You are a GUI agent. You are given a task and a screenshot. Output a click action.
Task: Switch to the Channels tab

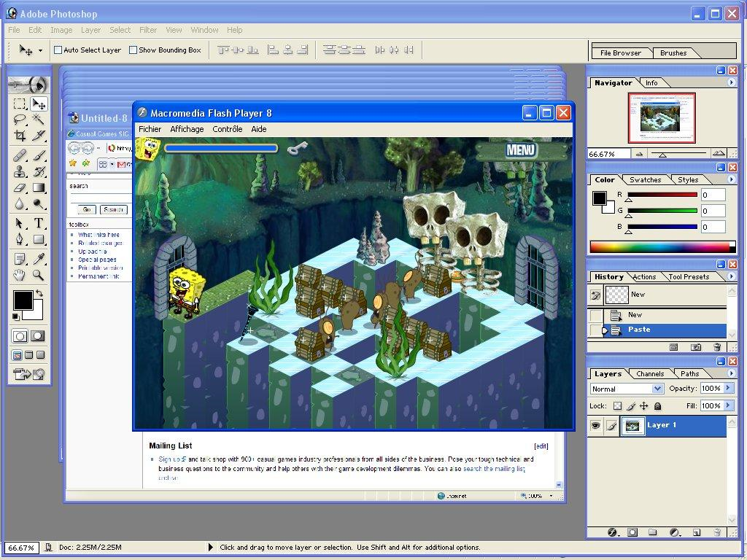click(x=650, y=374)
